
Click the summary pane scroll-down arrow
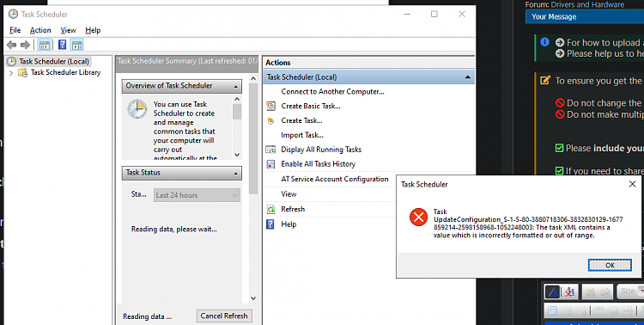[253, 298]
